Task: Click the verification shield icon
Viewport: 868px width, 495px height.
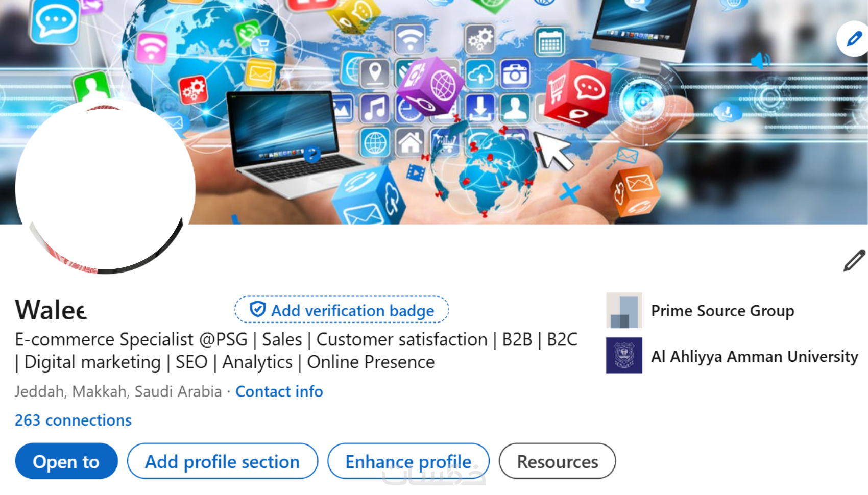Action: 257,309
